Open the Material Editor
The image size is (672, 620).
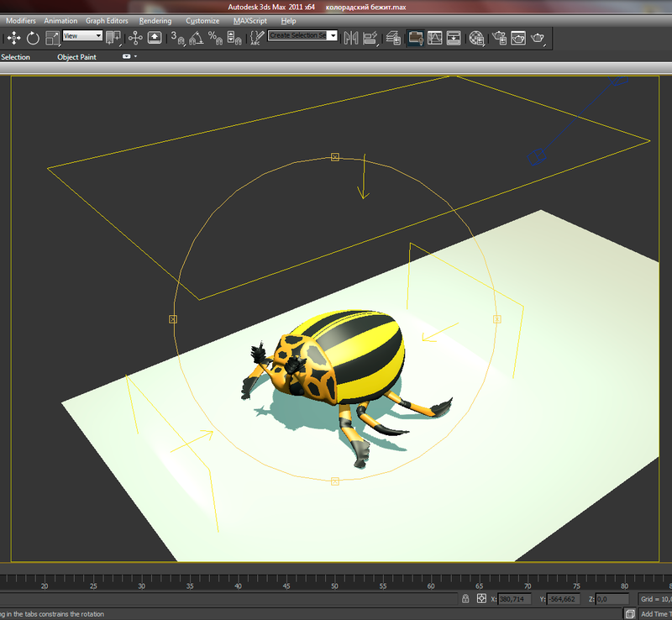point(476,38)
